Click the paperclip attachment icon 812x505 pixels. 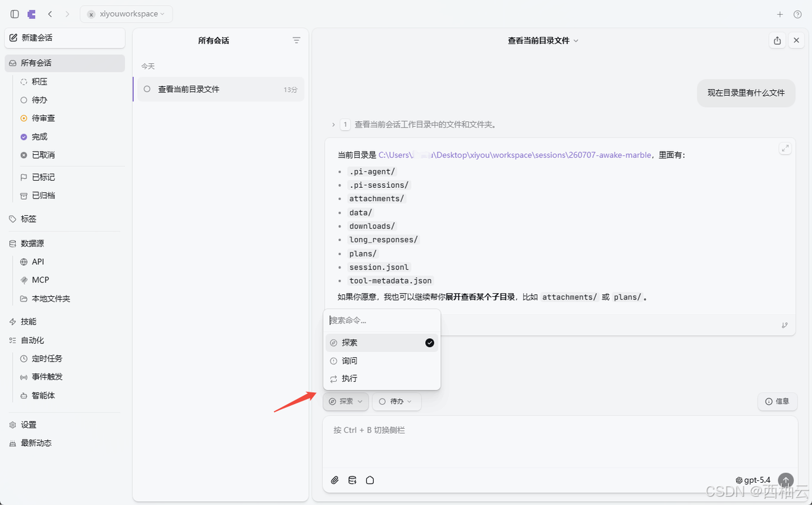point(335,480)
